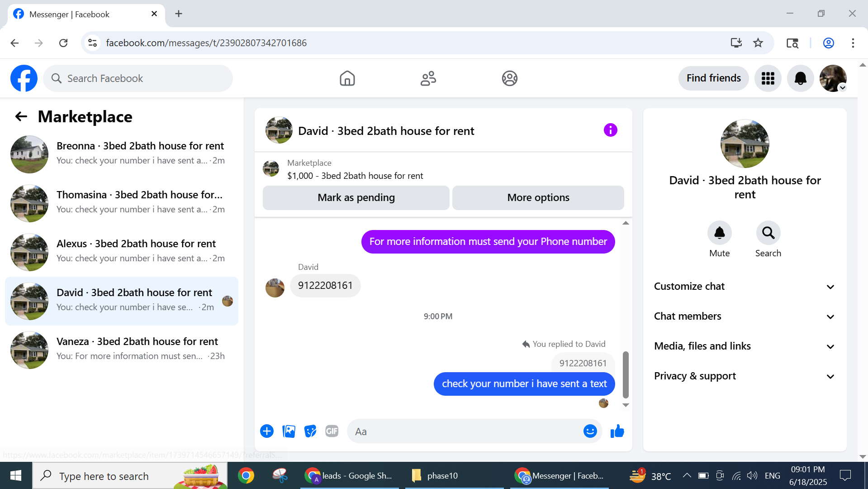Click David's avatar beside his message

click(275, 288)
